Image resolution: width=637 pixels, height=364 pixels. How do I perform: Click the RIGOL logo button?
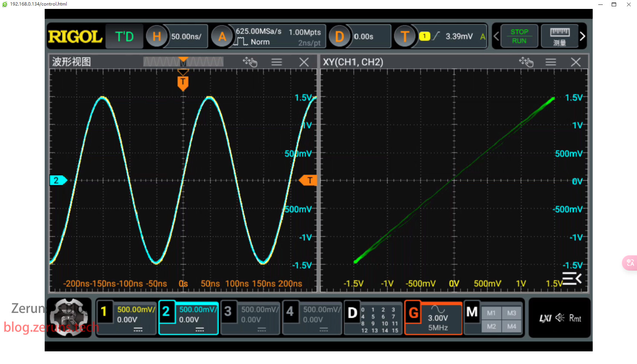click(x=75, y=36)
